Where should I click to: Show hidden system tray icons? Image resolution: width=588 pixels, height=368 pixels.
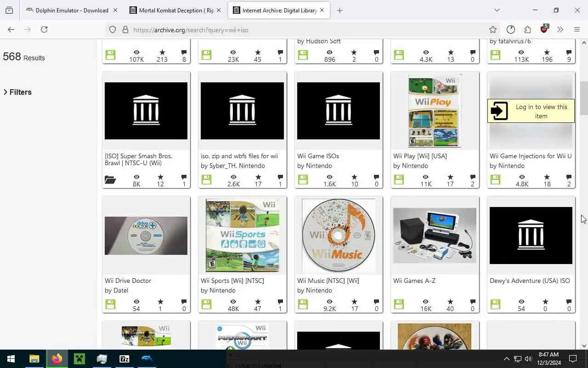(x=507, y=359)
